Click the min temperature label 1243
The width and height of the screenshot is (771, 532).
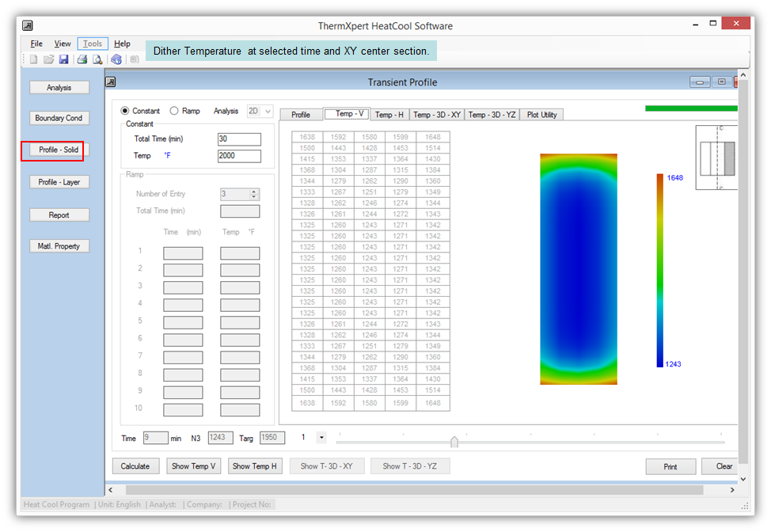point(673,364)
